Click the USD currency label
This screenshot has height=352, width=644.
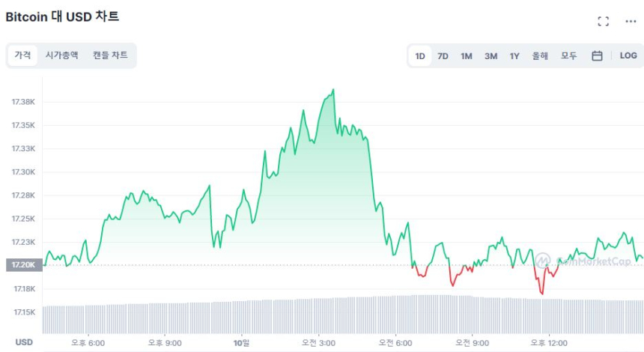click(24, 342)
